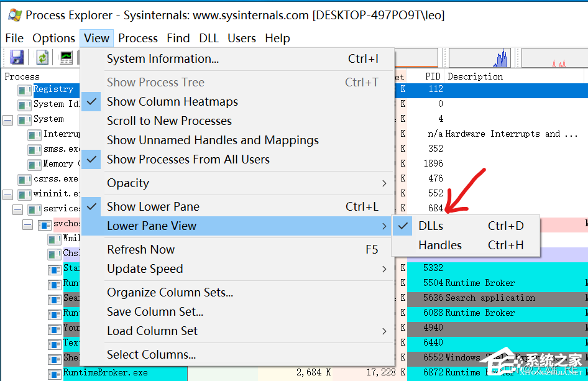Open the Update Speed submenu

[x=237, y=269]
